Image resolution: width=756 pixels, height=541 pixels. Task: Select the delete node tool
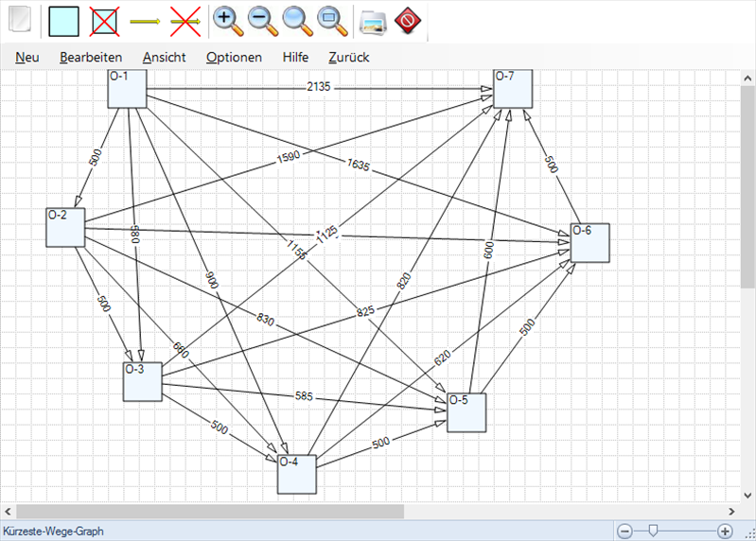tap(104, 19)
